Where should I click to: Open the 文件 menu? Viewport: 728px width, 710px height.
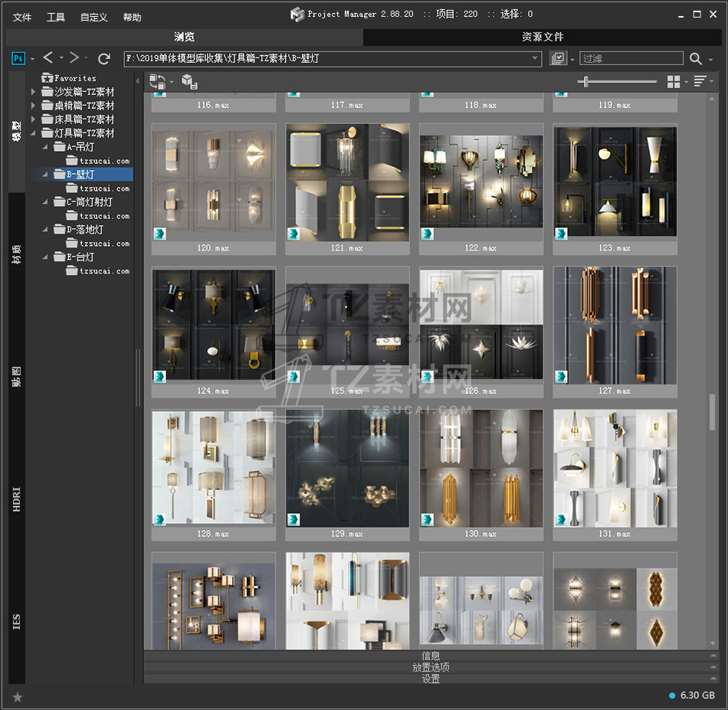22,17
